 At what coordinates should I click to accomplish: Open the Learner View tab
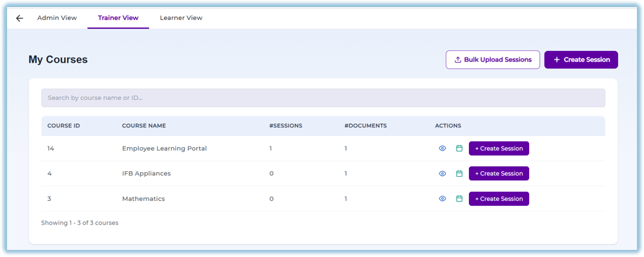click(x=181, y=18)
